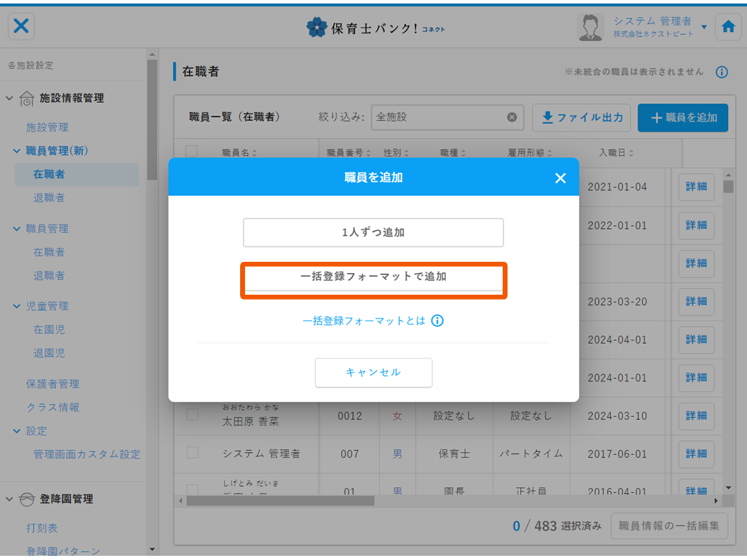Toggle the select-all checkbox in table header
This screenshot has width=747, height=560.
(x=192, y=151)
